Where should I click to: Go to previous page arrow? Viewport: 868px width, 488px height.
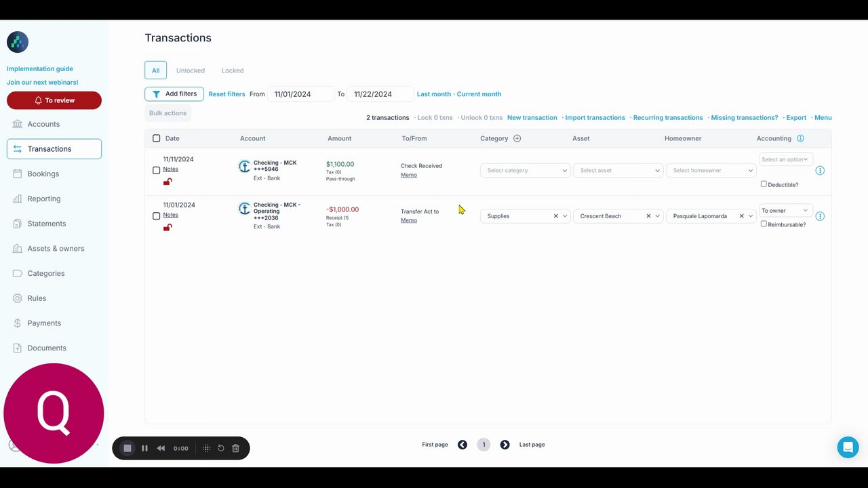click(x=462, y=445)
